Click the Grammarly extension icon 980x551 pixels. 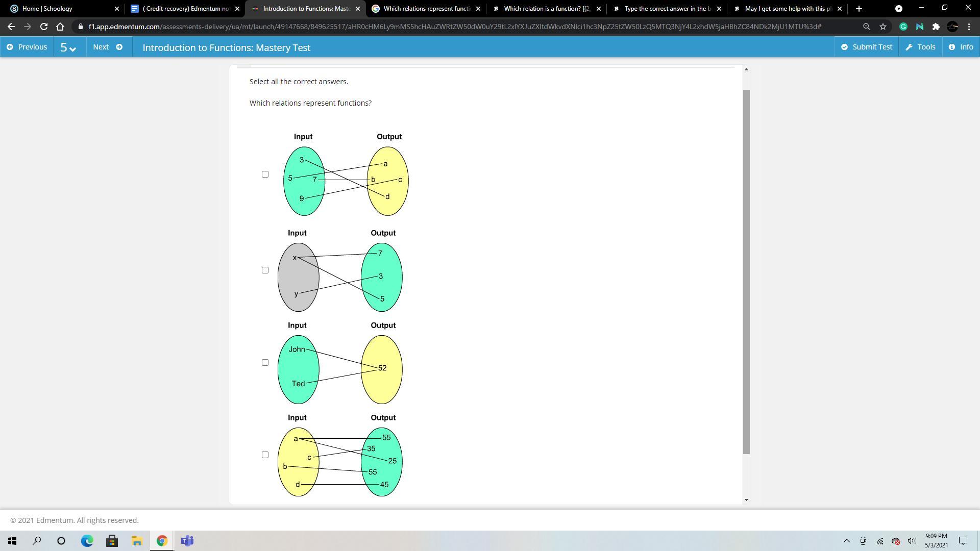click(x=903, y=27)
